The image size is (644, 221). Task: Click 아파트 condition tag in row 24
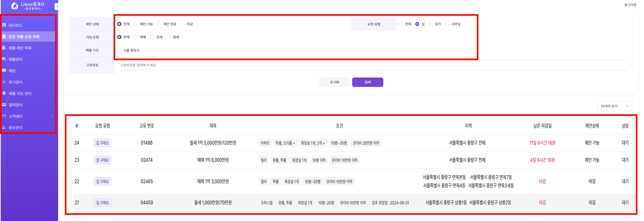click(x=265, y=143)
